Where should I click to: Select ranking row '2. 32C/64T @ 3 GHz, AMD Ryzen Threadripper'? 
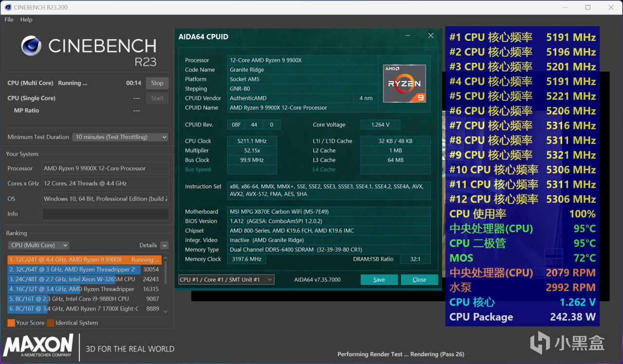coord(85,270)
